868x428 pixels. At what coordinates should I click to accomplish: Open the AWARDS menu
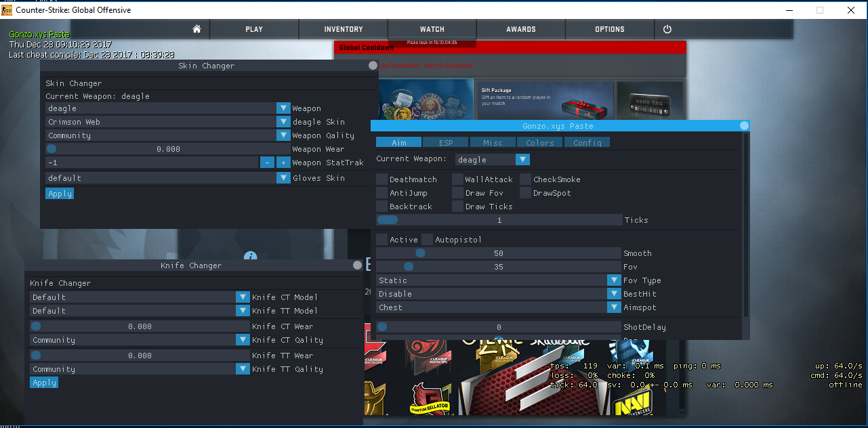(521, 29)
